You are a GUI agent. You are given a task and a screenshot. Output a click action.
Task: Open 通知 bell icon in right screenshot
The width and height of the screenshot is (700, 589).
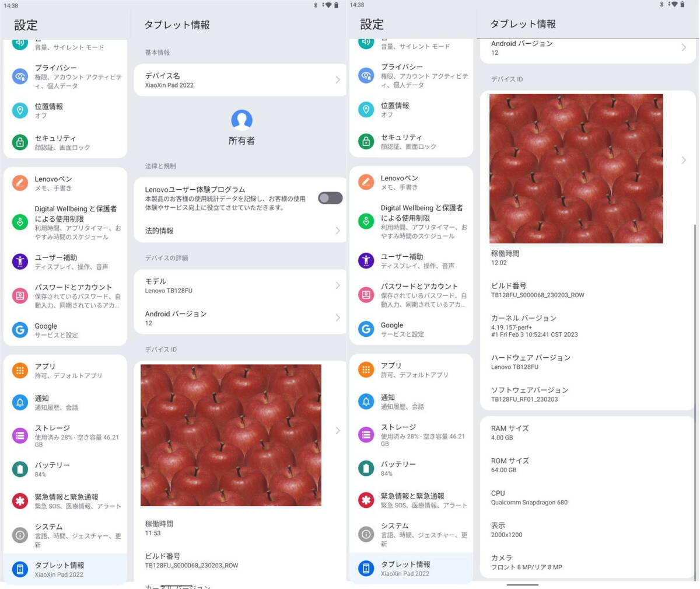click(x=366, y=402)
